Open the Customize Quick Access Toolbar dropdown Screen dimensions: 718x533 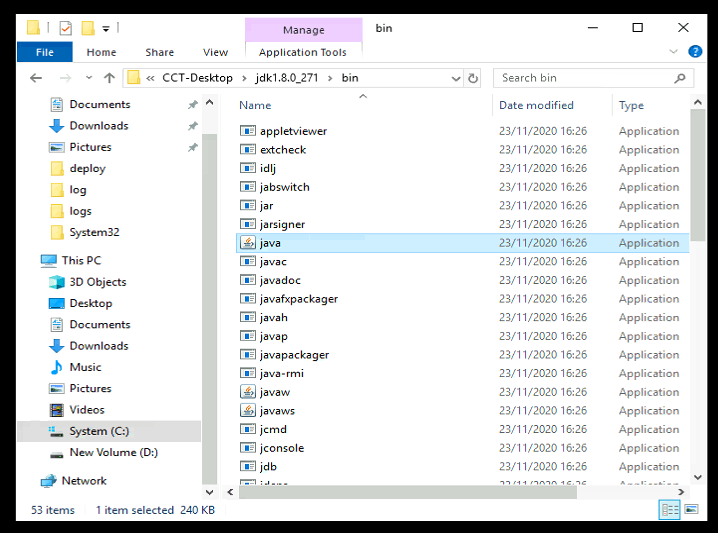click(106, 29)
